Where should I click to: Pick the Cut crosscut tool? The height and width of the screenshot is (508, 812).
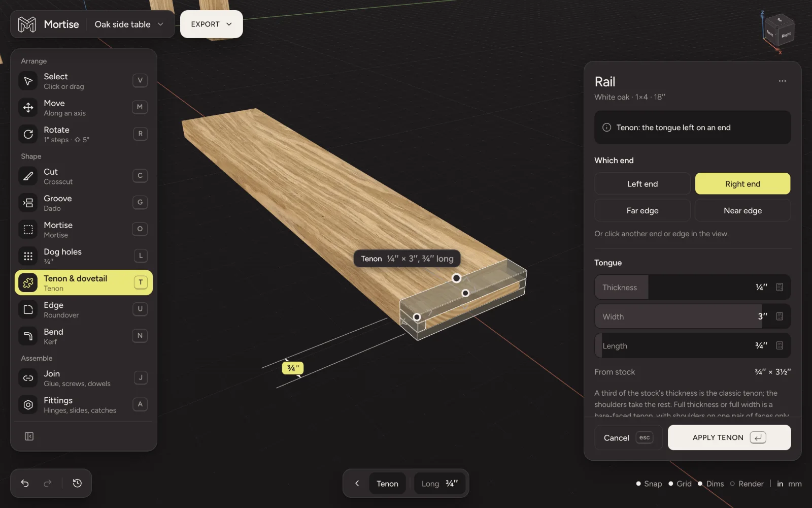84,176
